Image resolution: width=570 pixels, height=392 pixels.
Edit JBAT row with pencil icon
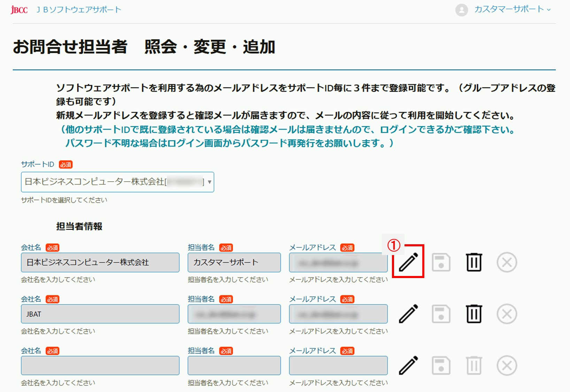point(408,314)
